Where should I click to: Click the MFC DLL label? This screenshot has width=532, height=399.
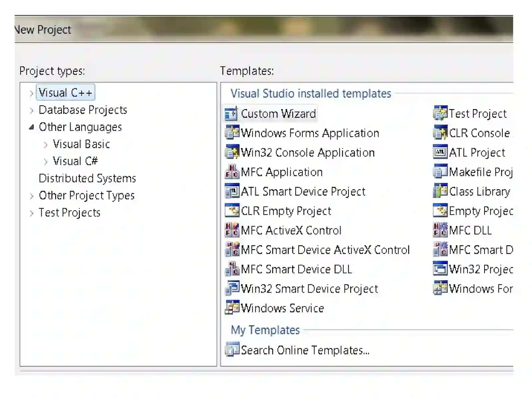[x=470, y=230]
